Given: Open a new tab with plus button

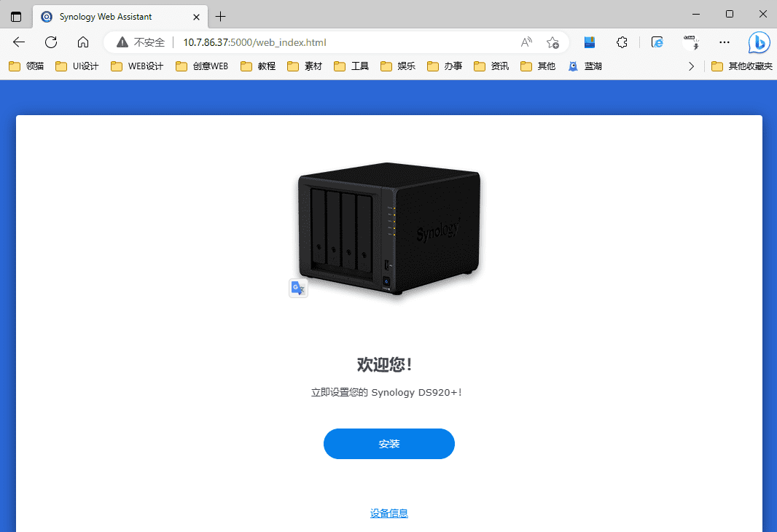Looking at the screenshot, I should (x=221, y=16).
